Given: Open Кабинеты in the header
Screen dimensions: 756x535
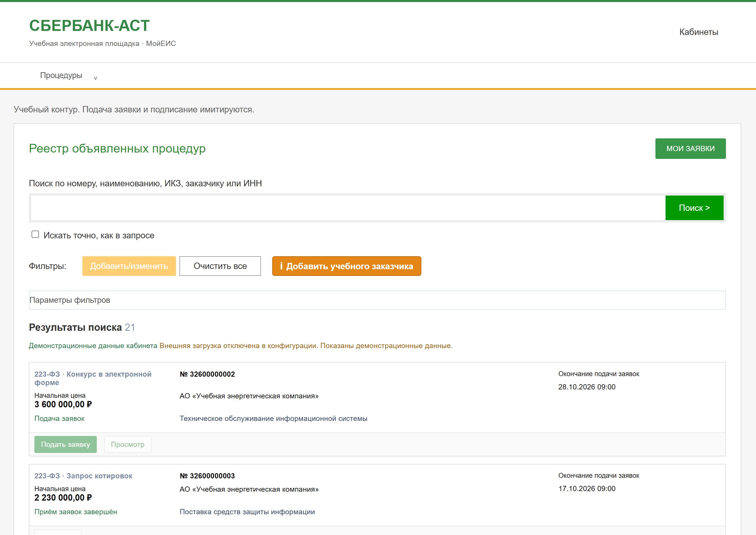Looking at the screenshot, I should coord(698,32).
